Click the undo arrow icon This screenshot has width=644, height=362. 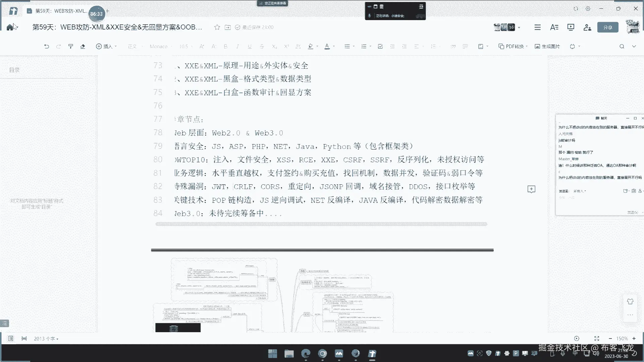coord(47,46)
